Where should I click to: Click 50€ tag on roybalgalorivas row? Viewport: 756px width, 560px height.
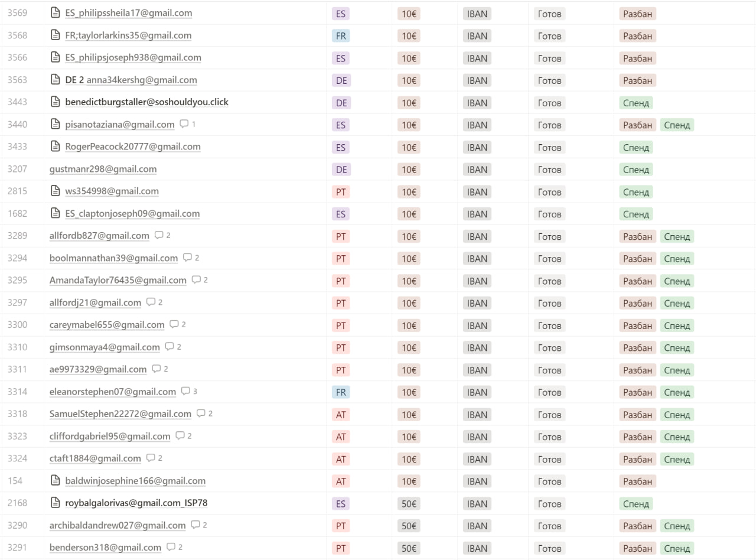click(x=409, y=504)
